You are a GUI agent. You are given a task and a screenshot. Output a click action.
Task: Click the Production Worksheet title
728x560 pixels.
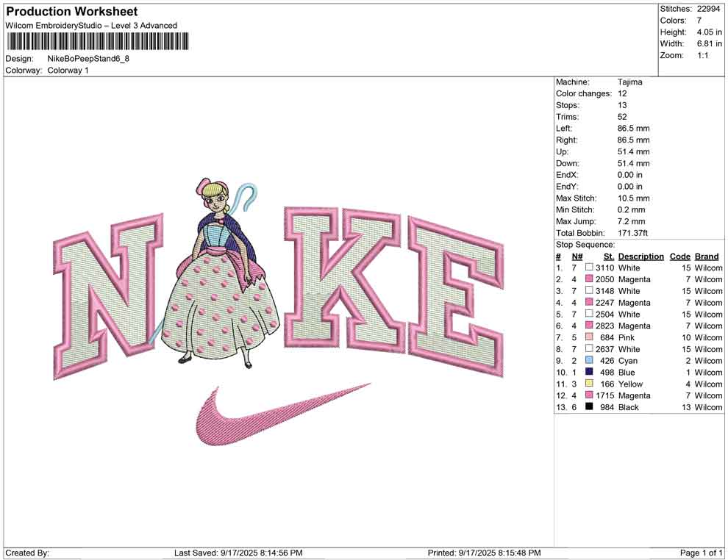pos(72,12)
